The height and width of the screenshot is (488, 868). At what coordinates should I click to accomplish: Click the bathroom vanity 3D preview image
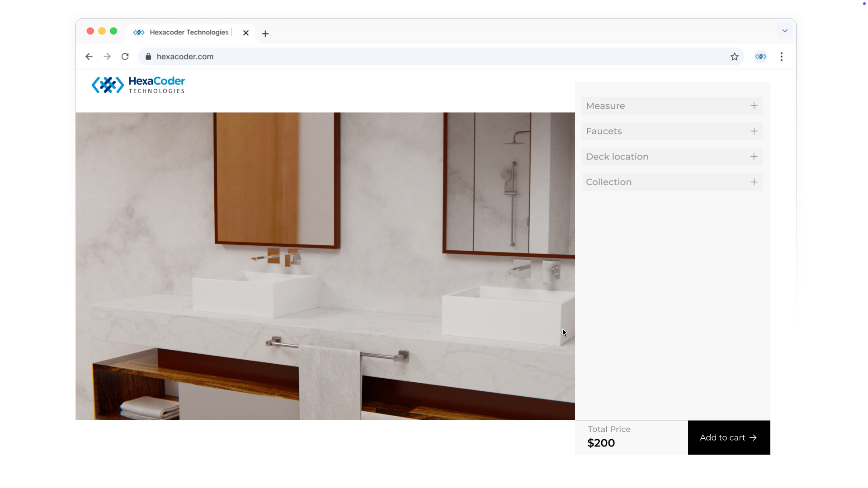click(325, 266)
